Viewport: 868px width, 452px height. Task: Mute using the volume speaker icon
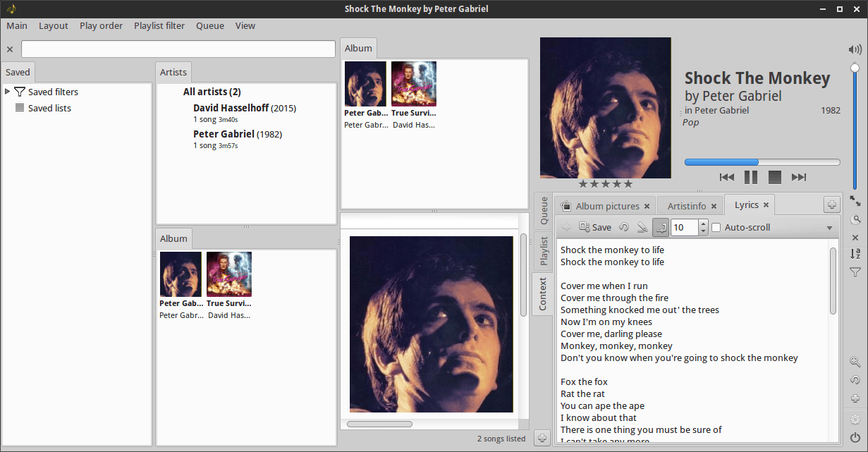coord(855,49)
